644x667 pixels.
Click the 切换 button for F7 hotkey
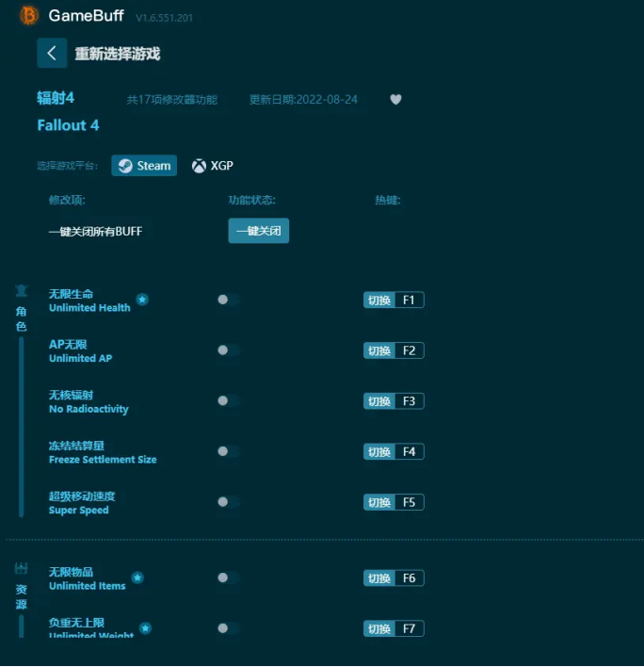[x=379, y=628]
